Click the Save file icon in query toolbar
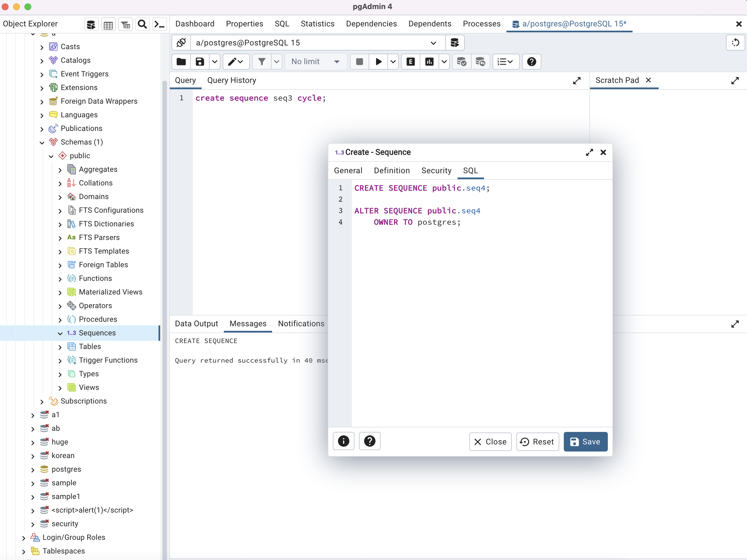The width and height of the screenshot is (747, 560). point(199,62)
